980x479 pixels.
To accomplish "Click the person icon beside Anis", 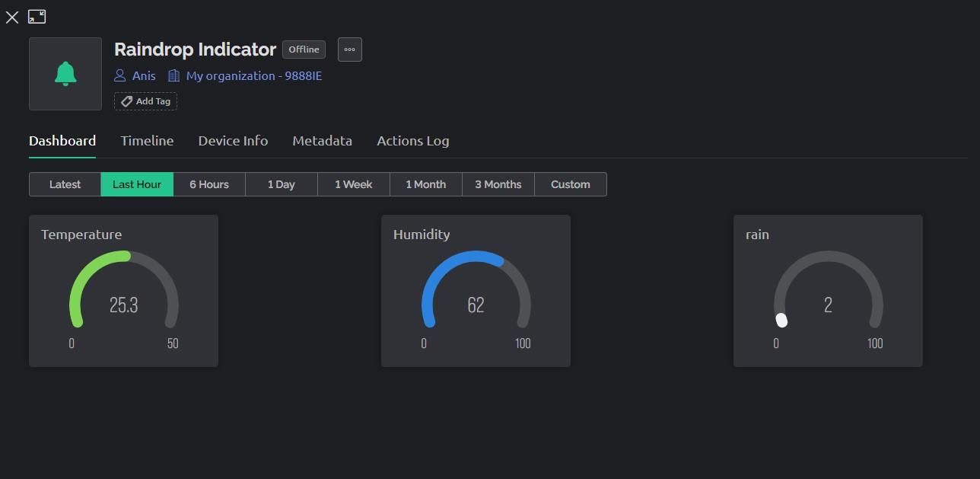I will 119,75.
